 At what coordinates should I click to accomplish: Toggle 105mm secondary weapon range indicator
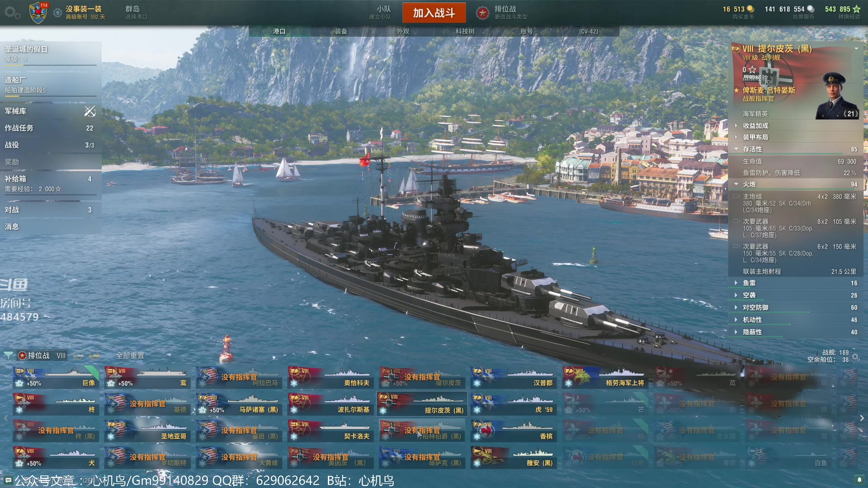[x=736, y=221]
